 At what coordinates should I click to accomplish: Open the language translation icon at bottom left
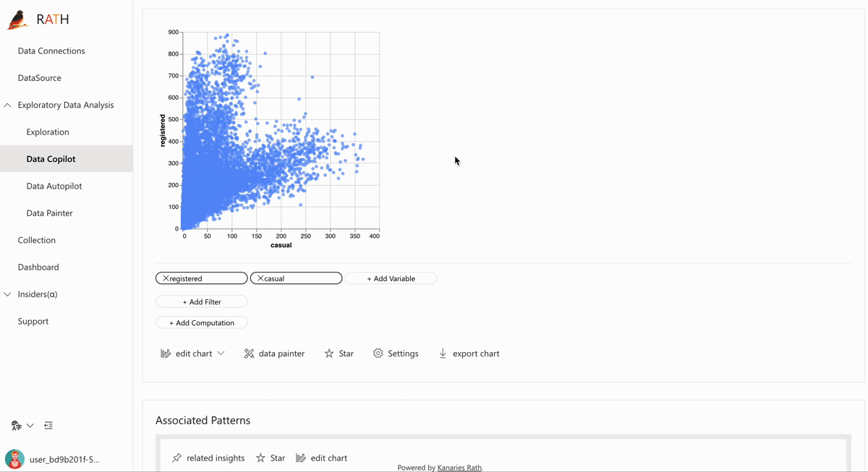[x=15, y=425]
